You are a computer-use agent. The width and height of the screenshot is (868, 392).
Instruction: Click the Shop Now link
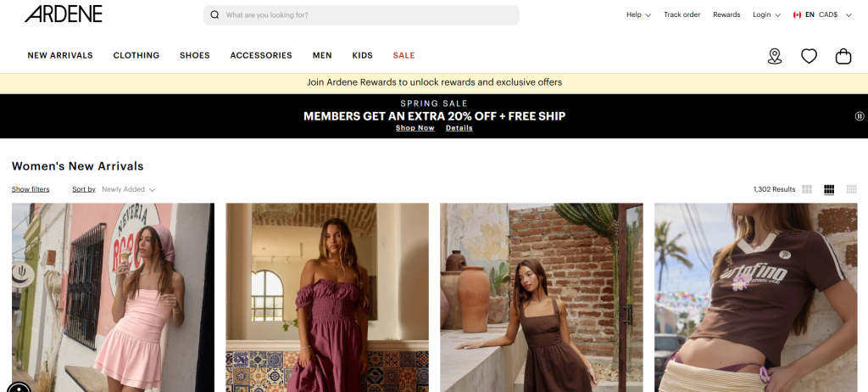pos(415,128)
